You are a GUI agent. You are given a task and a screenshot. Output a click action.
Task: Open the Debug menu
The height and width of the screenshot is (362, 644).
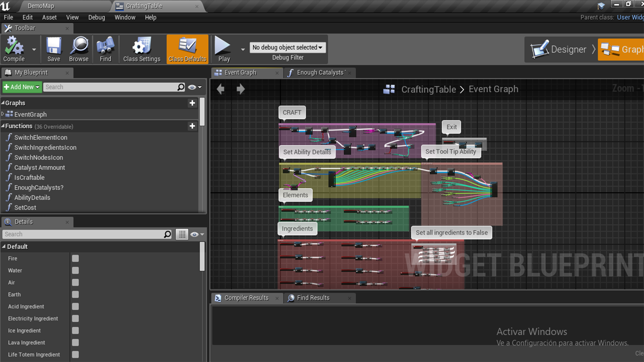tap(96, 17)
